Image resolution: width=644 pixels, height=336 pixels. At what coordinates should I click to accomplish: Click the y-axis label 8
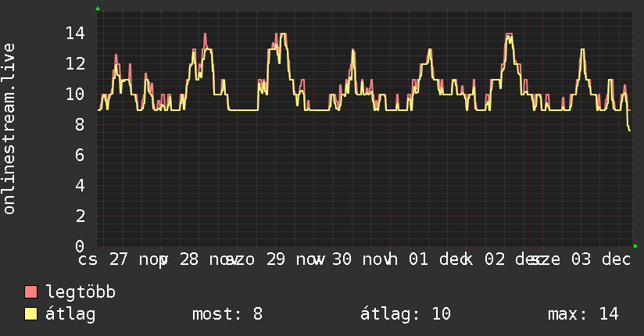click(x=80, y=124)
